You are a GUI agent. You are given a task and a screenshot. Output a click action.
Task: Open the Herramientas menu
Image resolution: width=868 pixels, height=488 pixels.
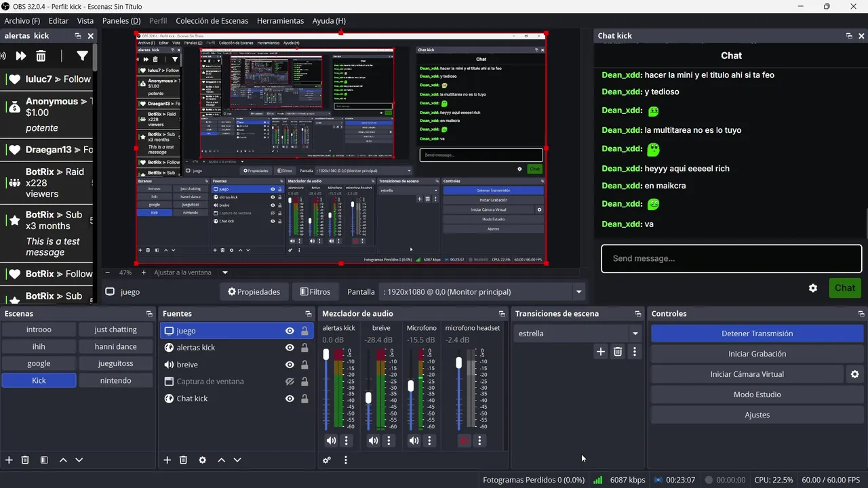[x=281, y=21]
